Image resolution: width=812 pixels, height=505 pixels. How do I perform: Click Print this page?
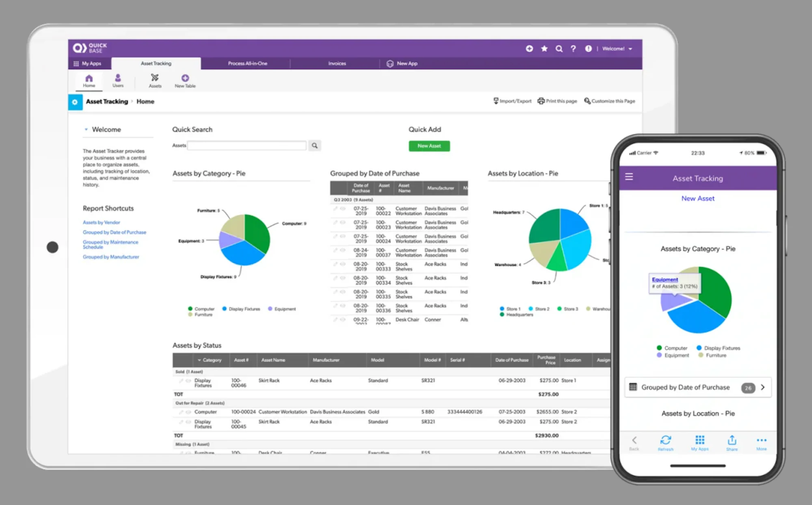tap(557, 101)
